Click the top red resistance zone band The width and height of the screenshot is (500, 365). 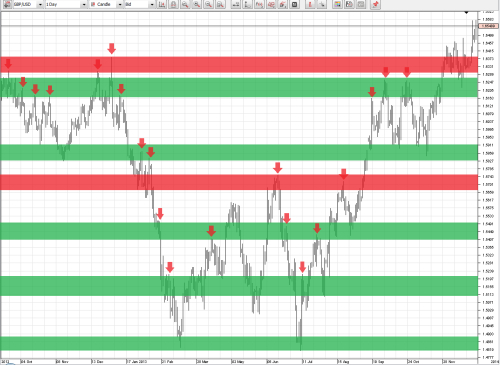point(239,64)
